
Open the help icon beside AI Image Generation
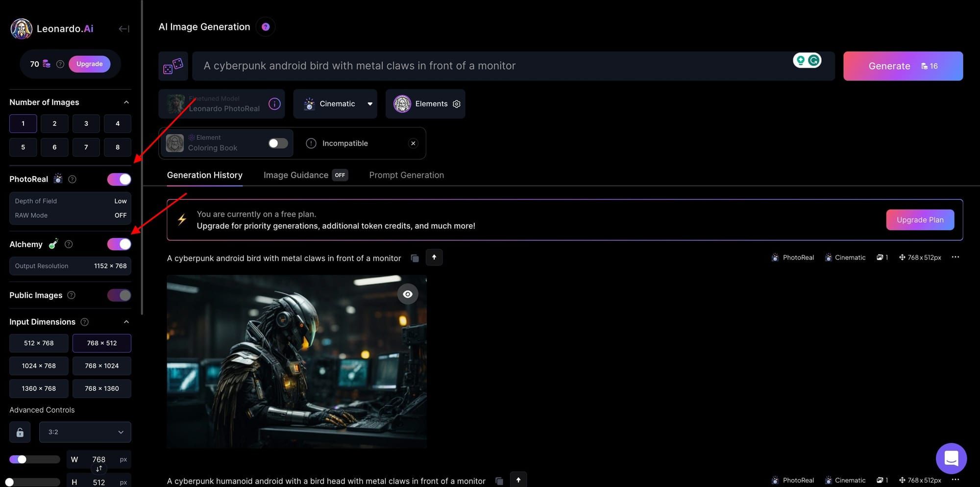pos(265,26)
